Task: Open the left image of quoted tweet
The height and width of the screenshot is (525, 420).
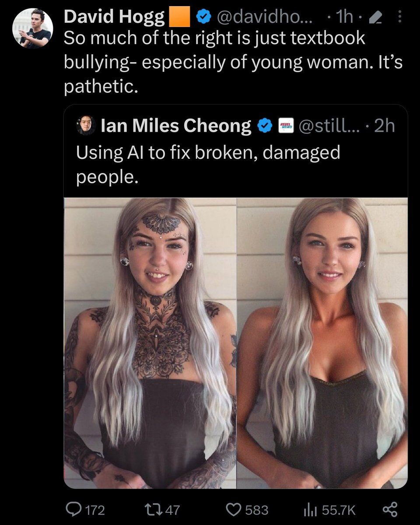Action: [x=150, y=343]
